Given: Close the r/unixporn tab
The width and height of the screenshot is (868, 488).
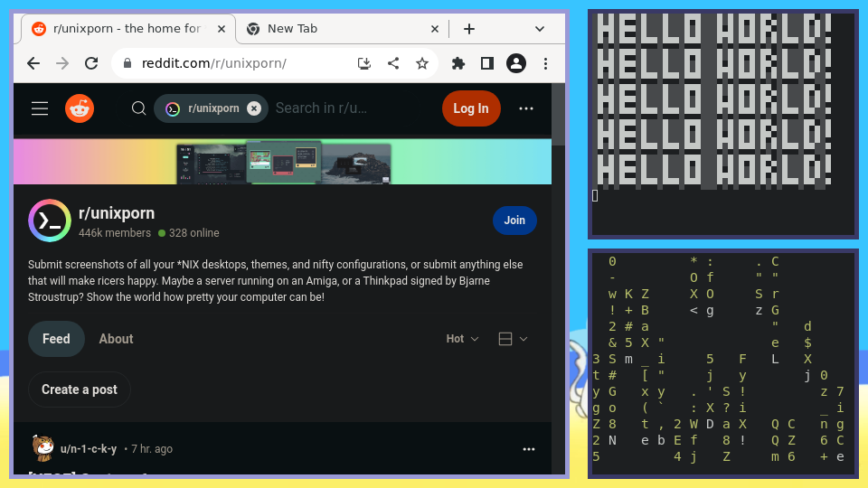Looking at the screenshot, I should 222,29.
